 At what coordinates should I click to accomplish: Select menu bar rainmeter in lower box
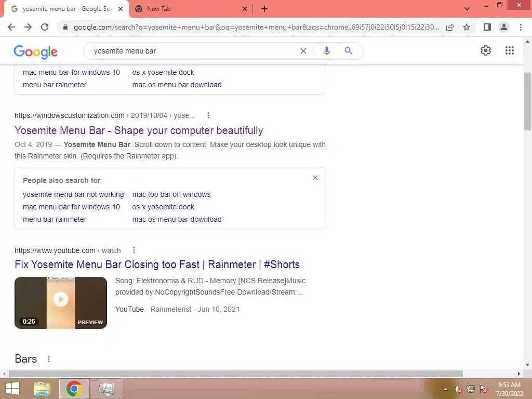pyautogui.click(x=55, y=220)
